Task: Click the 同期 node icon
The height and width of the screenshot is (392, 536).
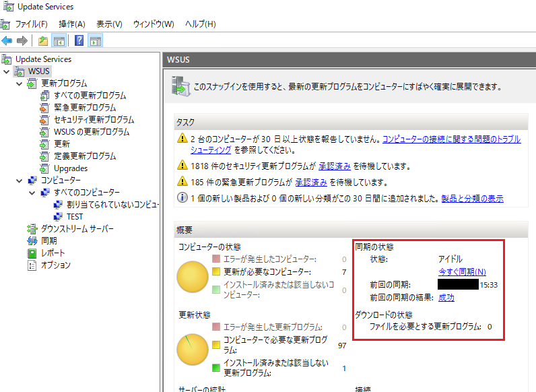Action: (32, 241)
